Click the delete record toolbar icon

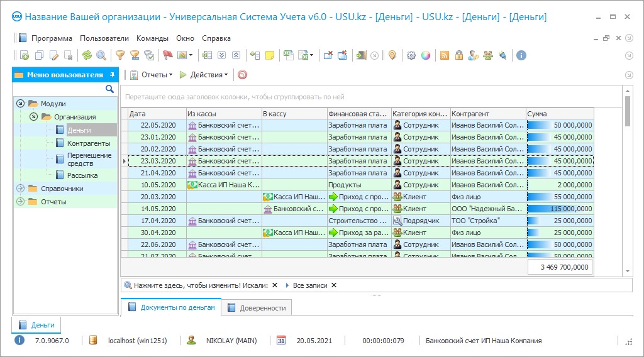[x=69, y=55]
